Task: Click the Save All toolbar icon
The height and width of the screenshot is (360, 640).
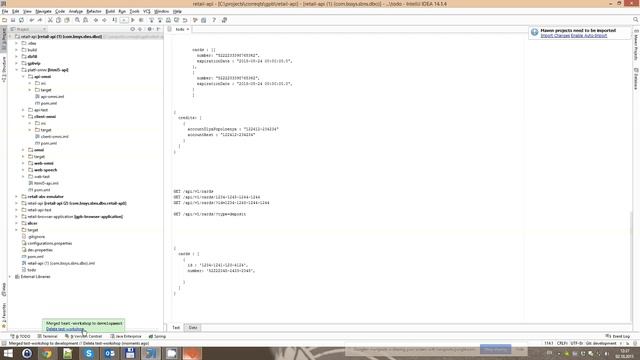Action: pyautogui.click(x=13, y=20)
